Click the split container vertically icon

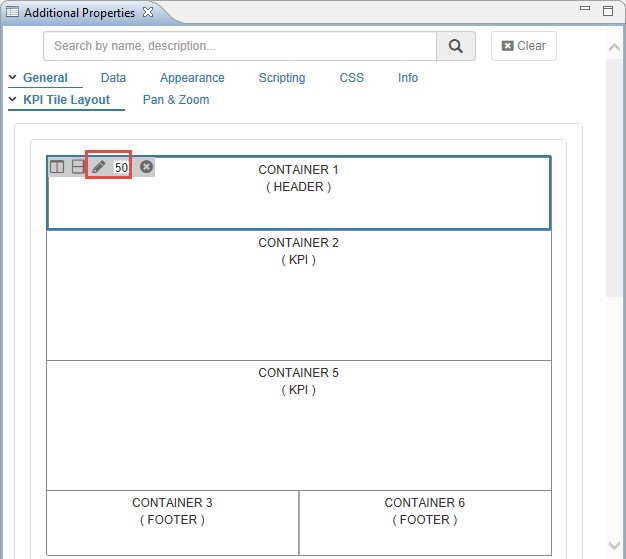click(x=57, y=167)
